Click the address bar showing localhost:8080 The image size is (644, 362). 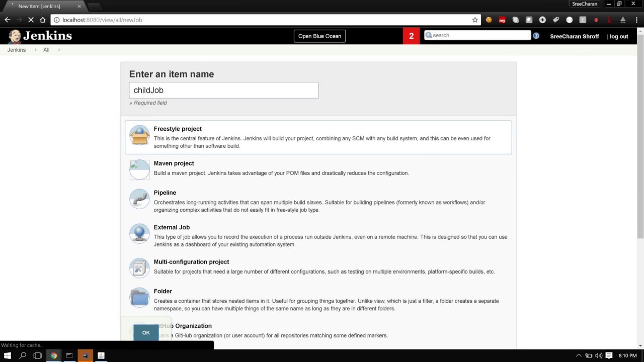266,20
